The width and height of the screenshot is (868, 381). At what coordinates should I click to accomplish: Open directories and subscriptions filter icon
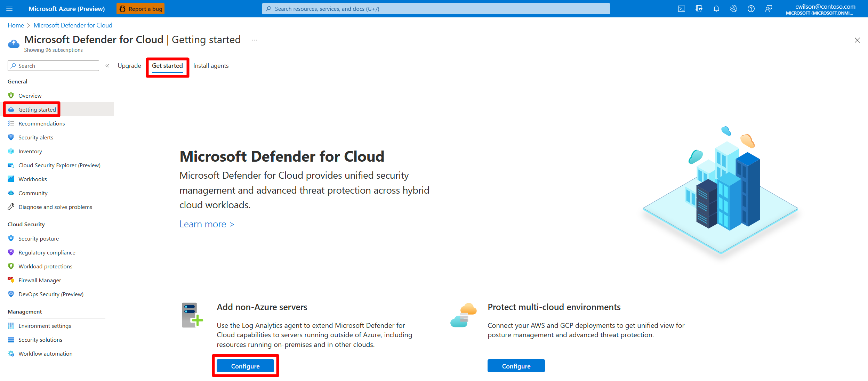[x=699, y=9]
